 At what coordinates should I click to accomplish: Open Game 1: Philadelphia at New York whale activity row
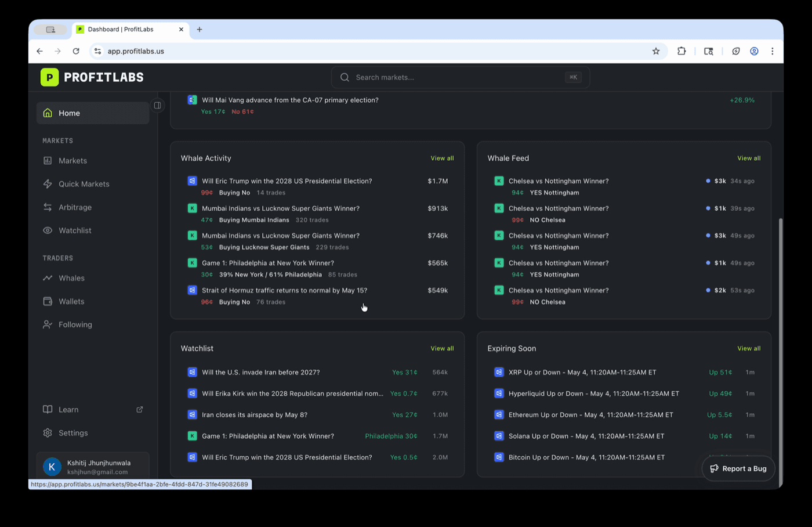[317, 268]
